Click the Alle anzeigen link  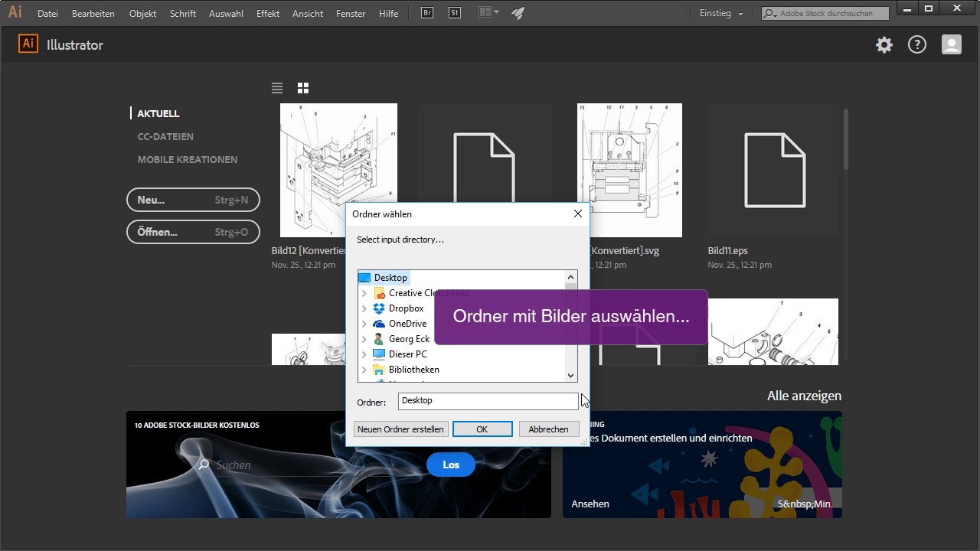click(x=804, y=396)
